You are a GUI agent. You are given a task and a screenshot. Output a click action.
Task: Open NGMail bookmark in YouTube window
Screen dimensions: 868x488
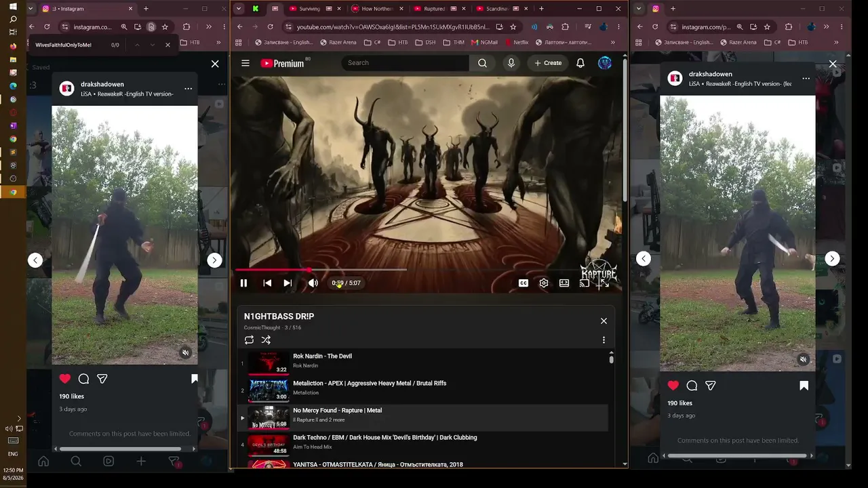tap(483, 42)
